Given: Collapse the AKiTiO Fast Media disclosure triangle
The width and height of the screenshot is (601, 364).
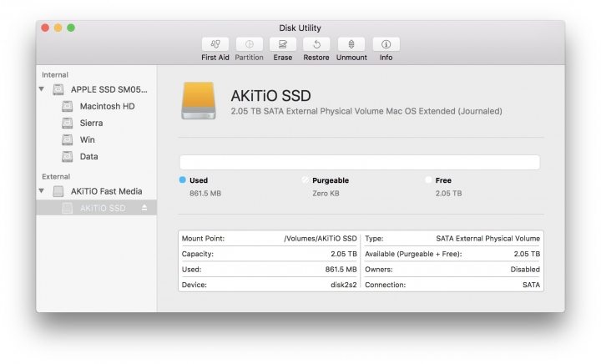Looking at the screenshot, I should 42,191.
